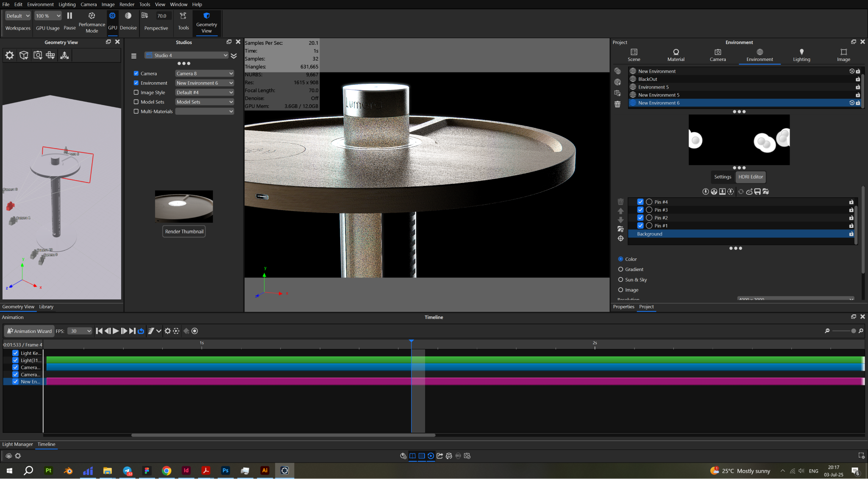Uncheck Pin #3 in HDRI Editor
This screenshot has height=479, width=868.
point(640,210)
